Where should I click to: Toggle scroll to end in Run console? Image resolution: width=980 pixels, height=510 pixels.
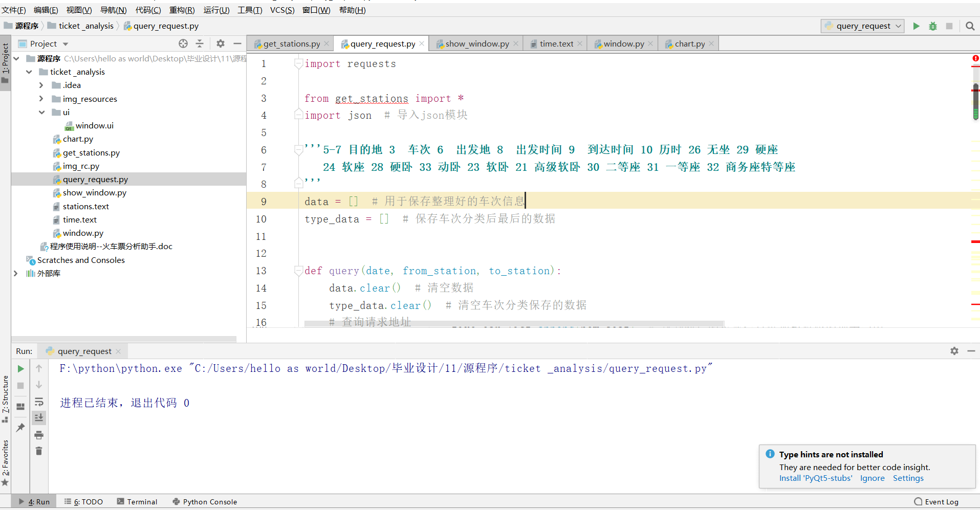(39, 418)
